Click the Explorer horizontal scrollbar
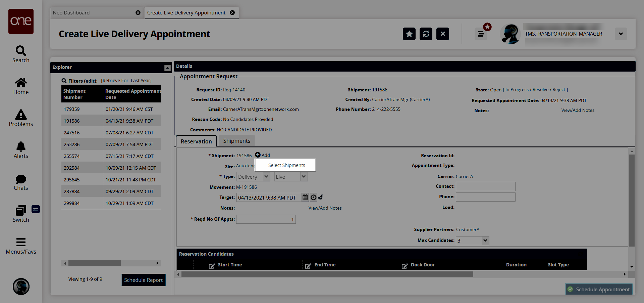The width and height of the screenshot is (644, 303). [94, 263]
